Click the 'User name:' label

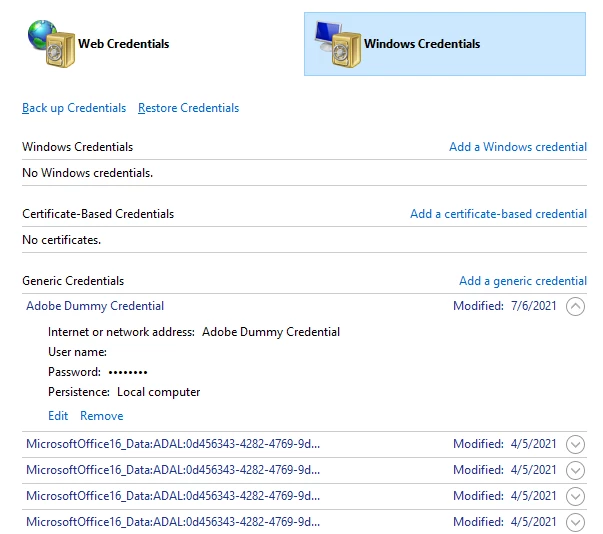77,352
